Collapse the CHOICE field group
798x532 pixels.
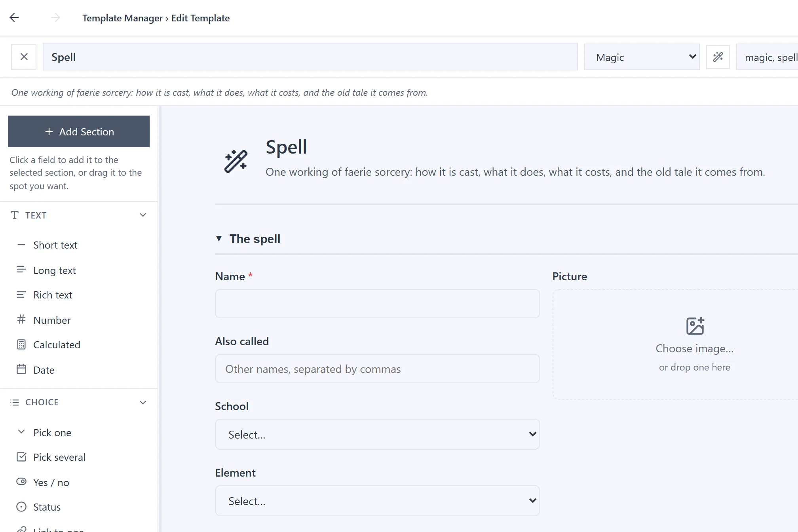[79, 403]
